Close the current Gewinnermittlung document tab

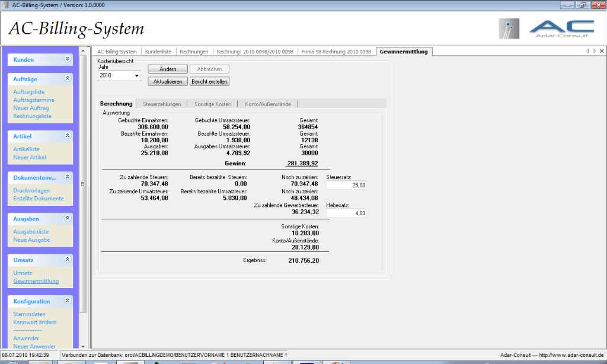(602, 51)
